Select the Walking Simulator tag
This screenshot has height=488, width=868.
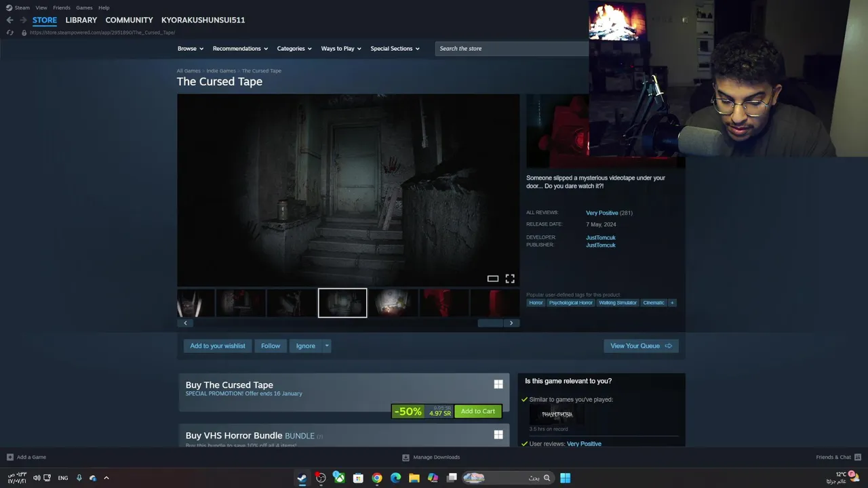(x=618, y=303)
